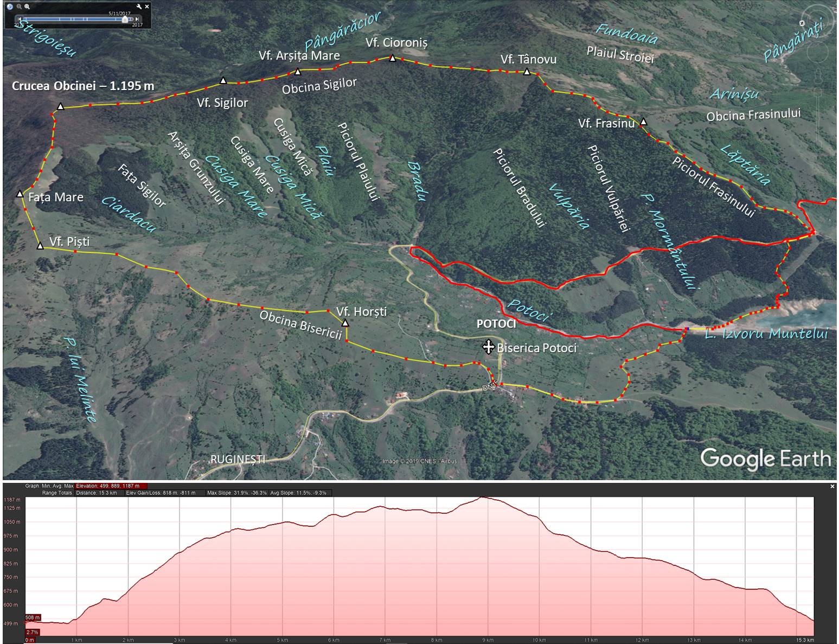Step to previous imagery date

pyautogui.click(x=20, y=19)
